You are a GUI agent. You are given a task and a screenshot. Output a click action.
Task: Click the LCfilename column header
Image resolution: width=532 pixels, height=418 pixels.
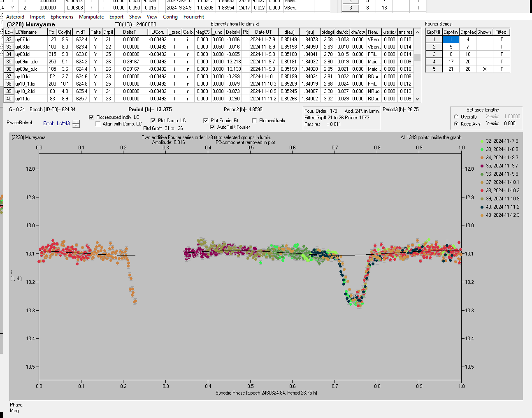pyautogui.click(x=30, y=32)
